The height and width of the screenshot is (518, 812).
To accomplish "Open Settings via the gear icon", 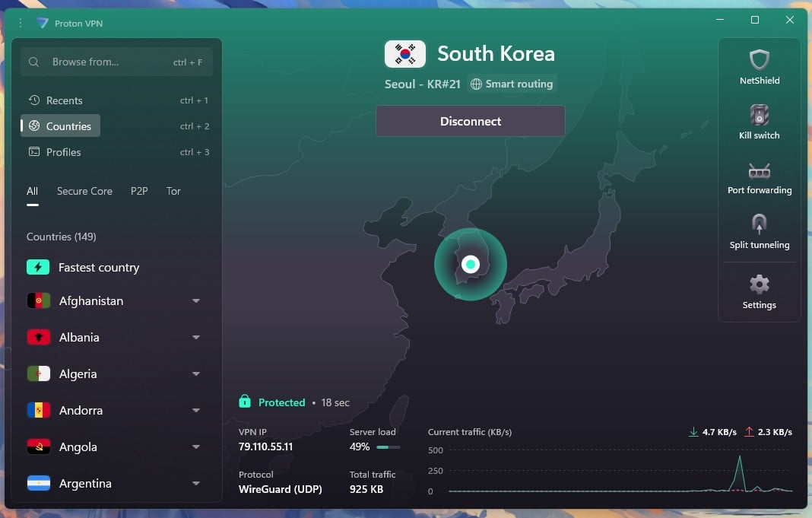I will (760, 284).
